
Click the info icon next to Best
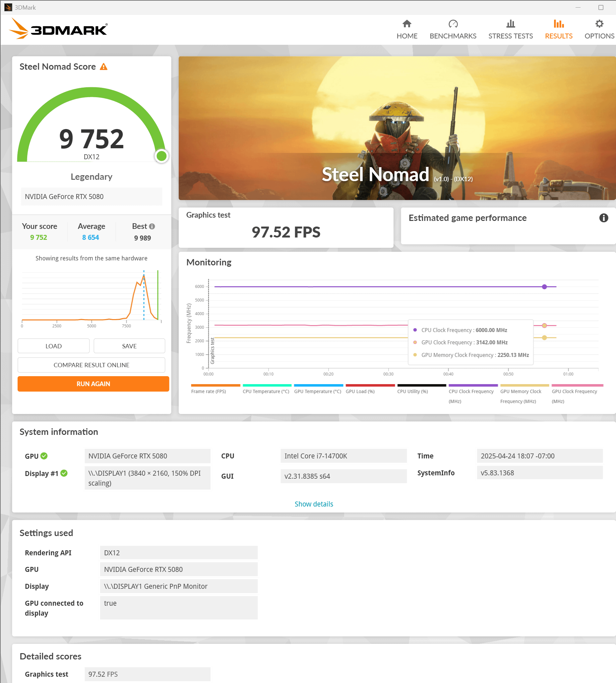click(x=152, y=226)
